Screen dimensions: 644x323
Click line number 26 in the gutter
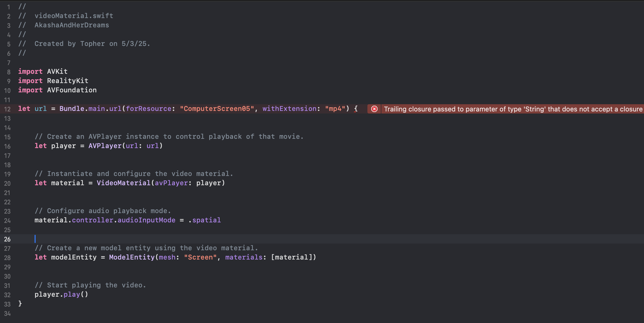[x=7, y=239]
